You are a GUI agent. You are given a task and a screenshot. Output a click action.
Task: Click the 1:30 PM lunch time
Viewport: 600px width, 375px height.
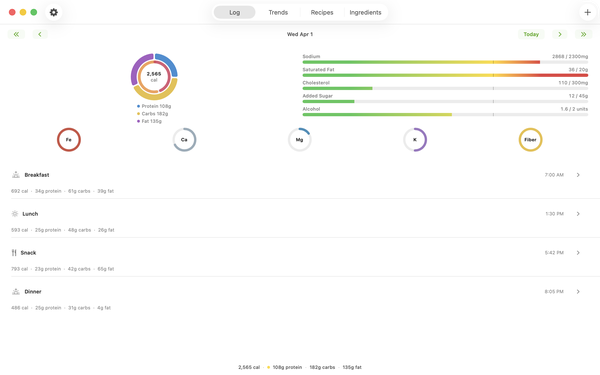coord(554,214)
